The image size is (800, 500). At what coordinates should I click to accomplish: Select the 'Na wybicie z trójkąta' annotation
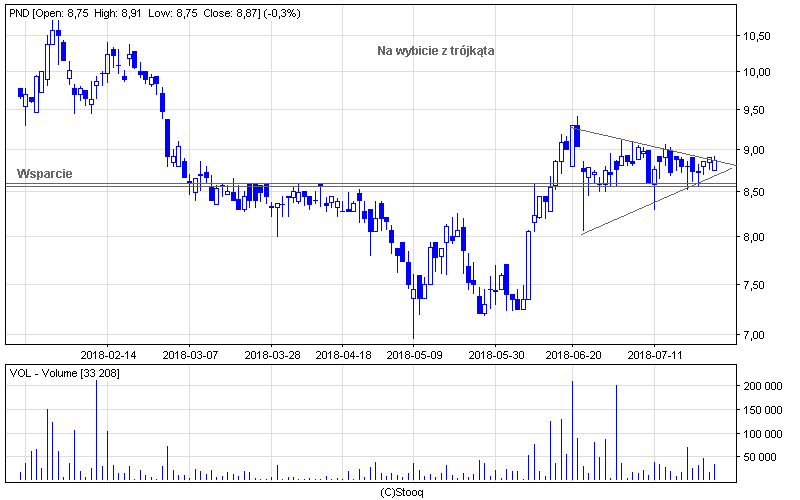[x=436, y=51]
